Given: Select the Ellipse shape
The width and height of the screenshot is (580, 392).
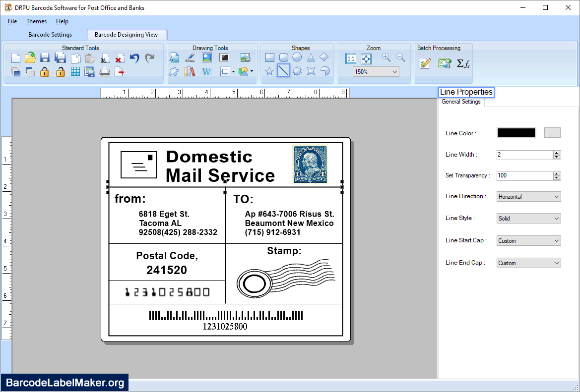Looking at the screenshot, I should pyautogui.click(x=297, y=57).
